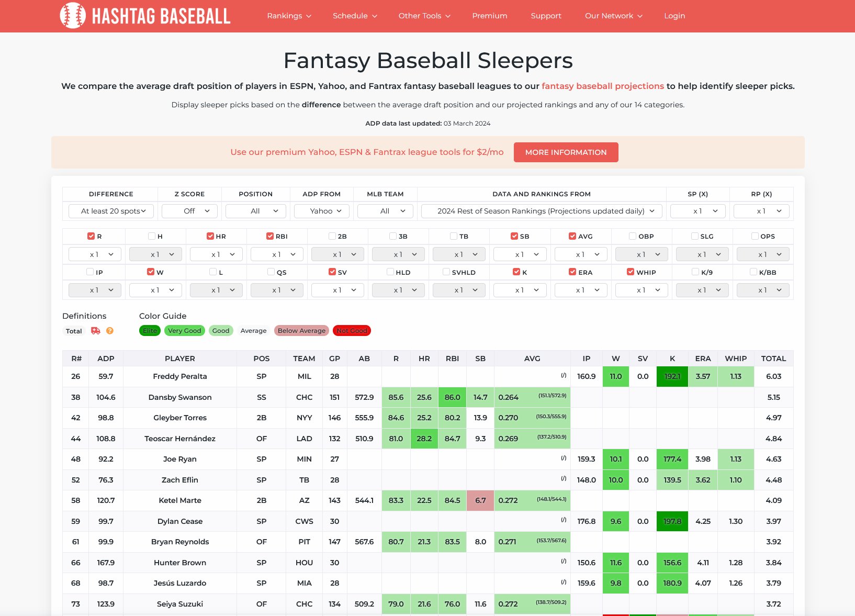
Task: Click the Very Good color badge
Action: pos(184,331)
